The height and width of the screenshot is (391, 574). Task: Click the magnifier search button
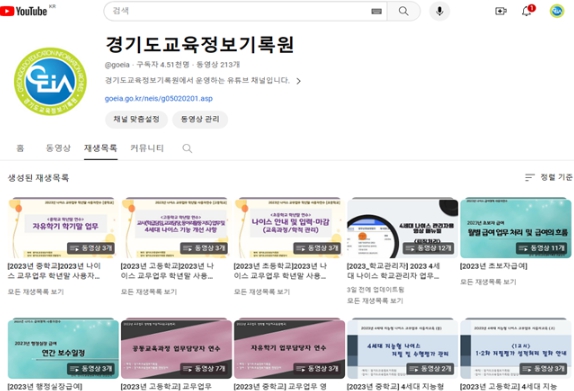click(403, 11)
